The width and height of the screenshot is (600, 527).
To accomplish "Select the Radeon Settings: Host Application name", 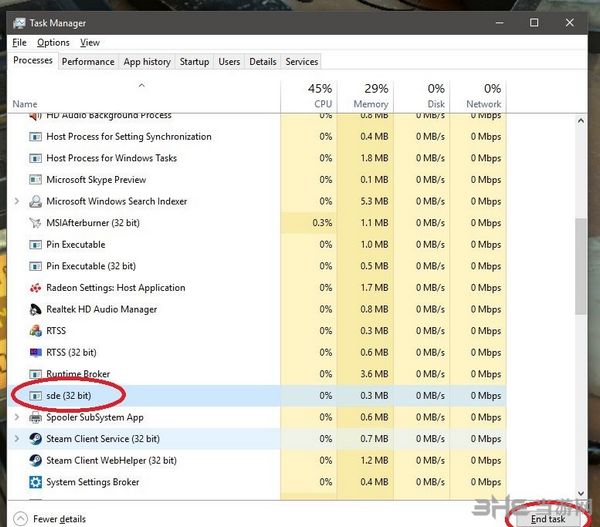I will tap(116, 287).
